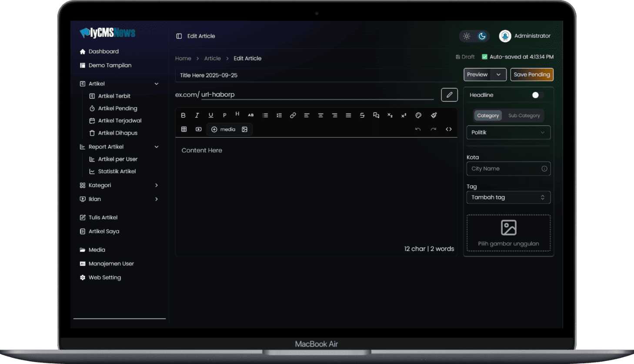Turn on the Headline switch
Image resolution: width=634 pixels, height=364 pixels.
pos(537,95)
